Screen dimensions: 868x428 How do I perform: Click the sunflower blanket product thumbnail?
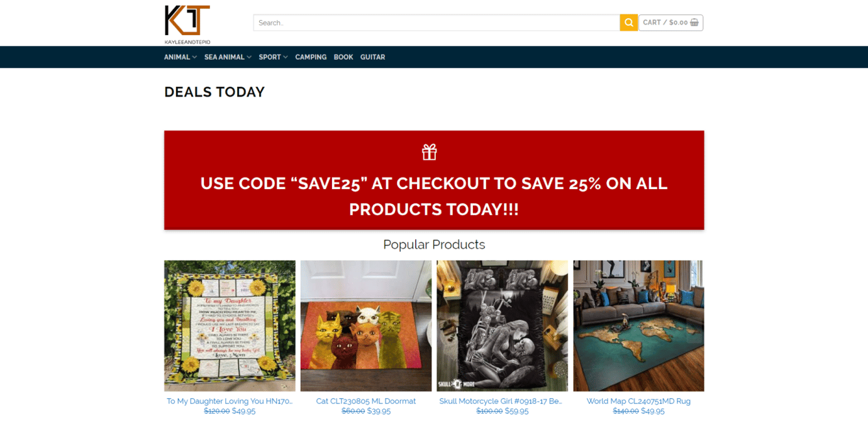[229, 325]
